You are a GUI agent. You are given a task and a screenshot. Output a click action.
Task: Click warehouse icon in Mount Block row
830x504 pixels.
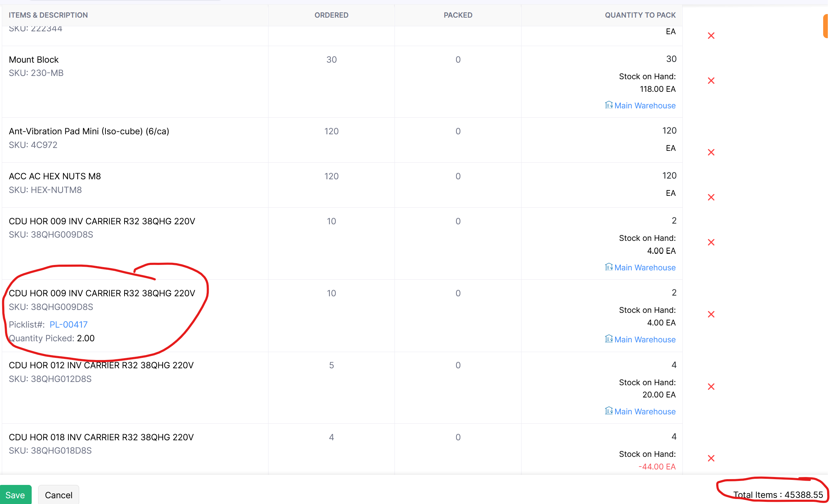coord(608,105)
